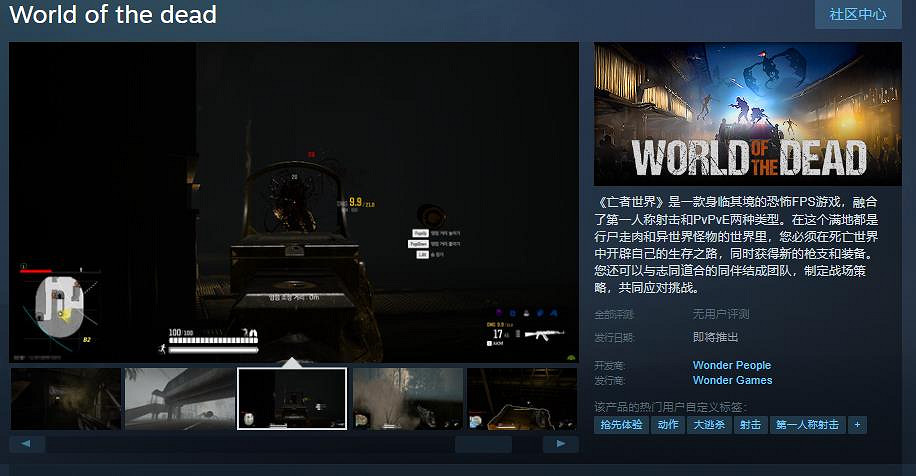Image resolution: width=916 pixels, height=476 pixels.
Task: Click the 无用户评测 review status text
Action: 721,314
